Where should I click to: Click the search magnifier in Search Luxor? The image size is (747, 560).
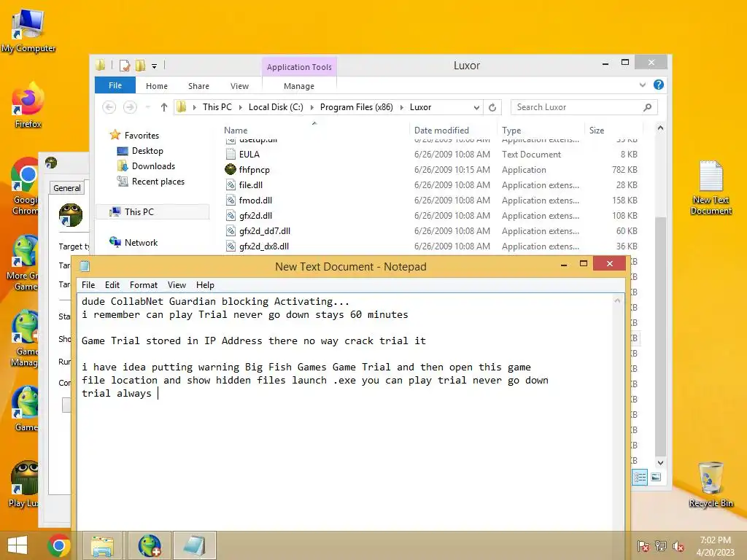pyautogui.click(x=647, y=107)
